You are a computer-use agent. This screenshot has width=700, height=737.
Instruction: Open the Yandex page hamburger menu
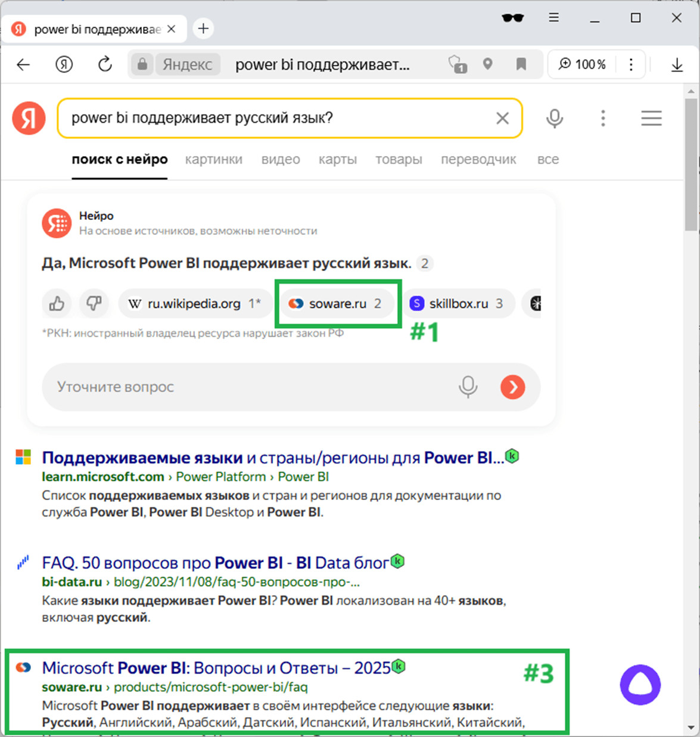651,118
